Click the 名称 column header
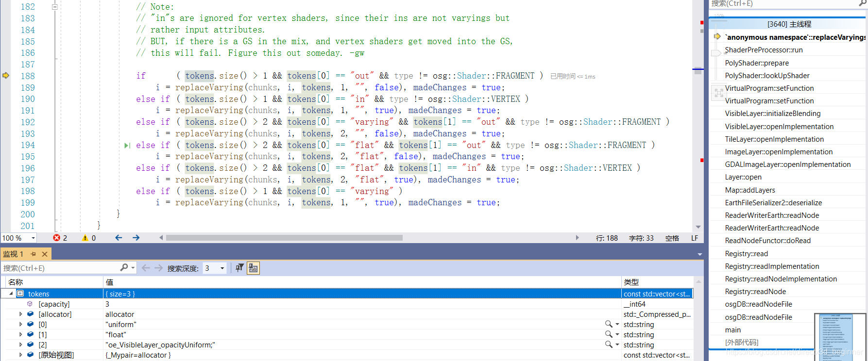 pos(54,282)
